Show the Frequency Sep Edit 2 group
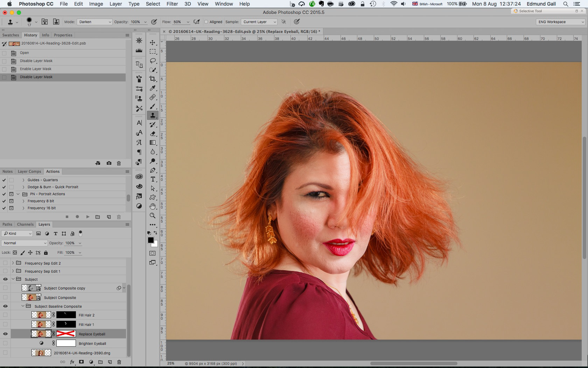The image size is (588, 368). (x=5, y=263)
